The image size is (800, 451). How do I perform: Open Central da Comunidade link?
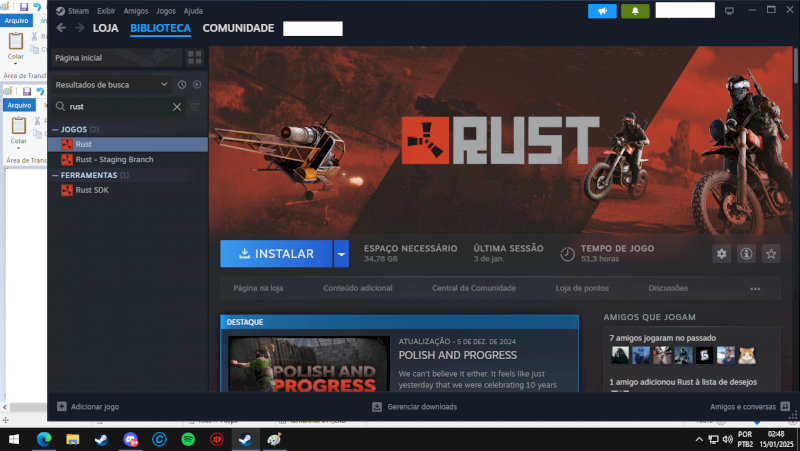474,288
